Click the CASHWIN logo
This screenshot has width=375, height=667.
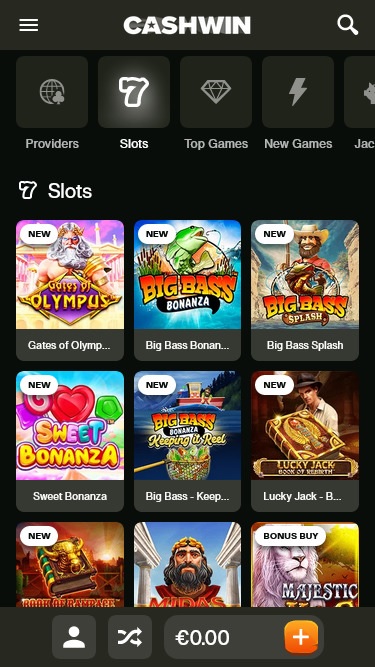point(187,25)
